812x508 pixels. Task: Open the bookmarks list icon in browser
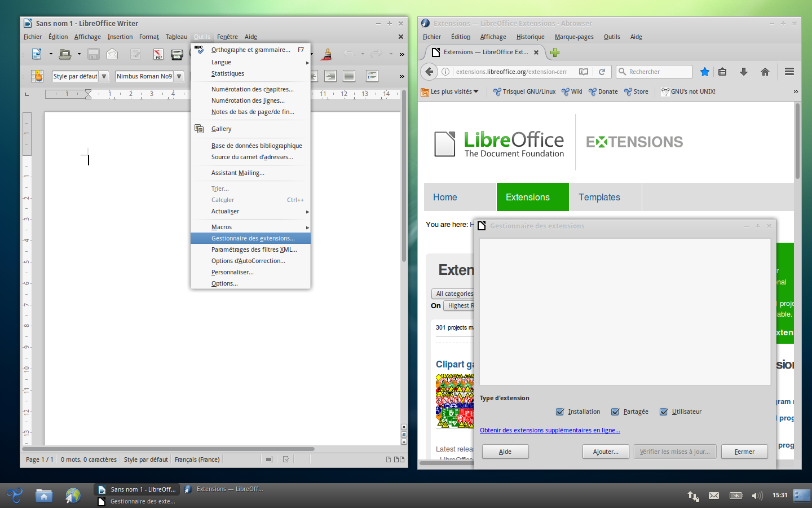click(722, 72)
